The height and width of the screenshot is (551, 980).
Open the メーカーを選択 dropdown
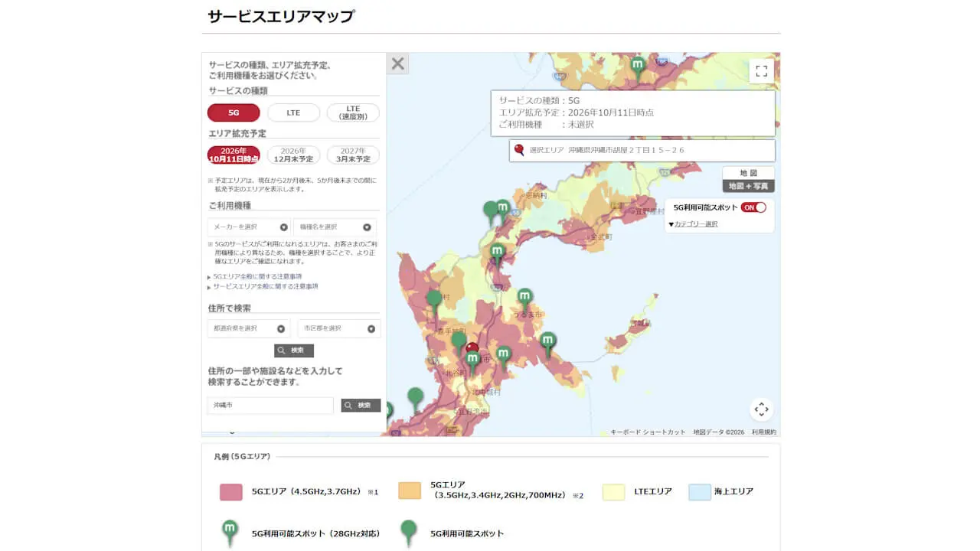tap(250, 227)
